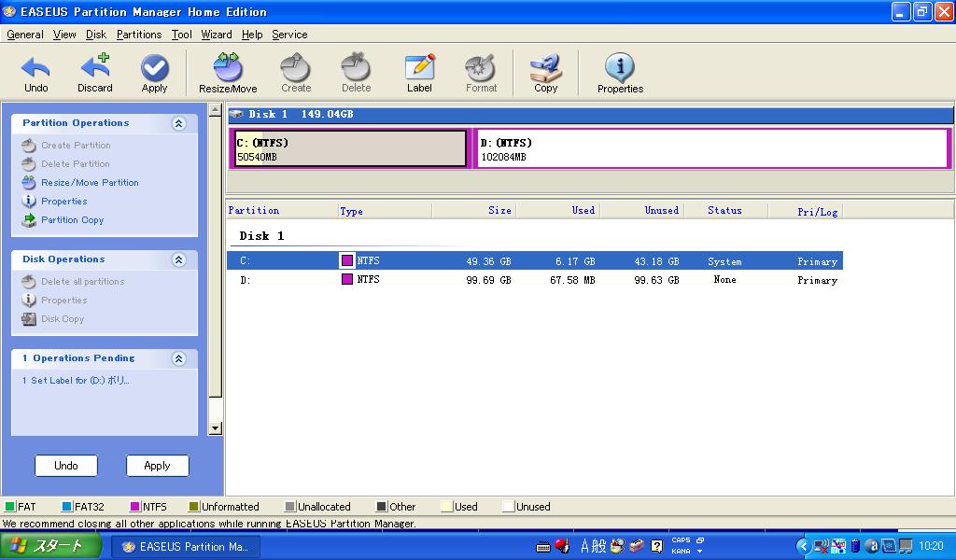
Task: Click the Disk 1 group label in list
Action: tap(261, 236)
